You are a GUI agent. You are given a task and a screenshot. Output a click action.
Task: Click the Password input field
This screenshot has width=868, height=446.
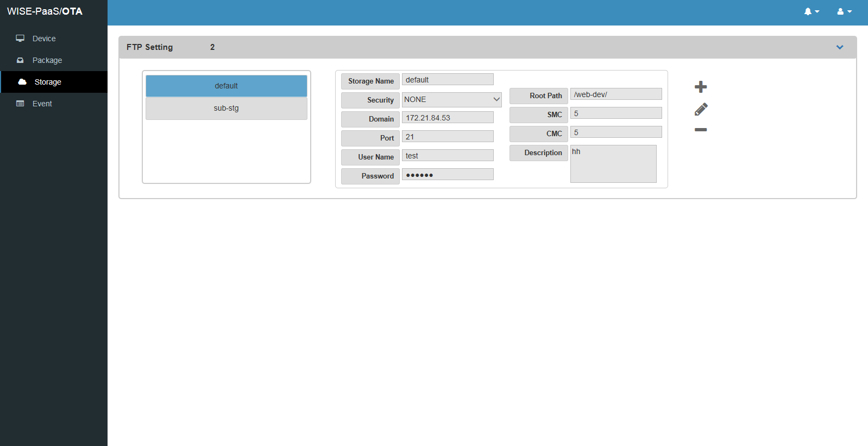point(448,175)
